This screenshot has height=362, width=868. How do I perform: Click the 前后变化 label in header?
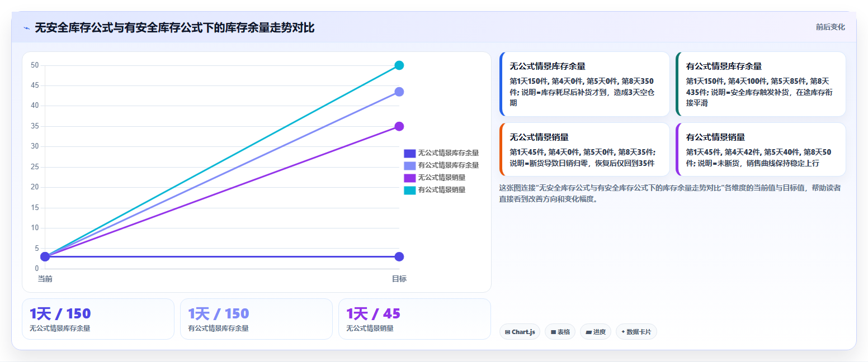click(x=830, y=27)
